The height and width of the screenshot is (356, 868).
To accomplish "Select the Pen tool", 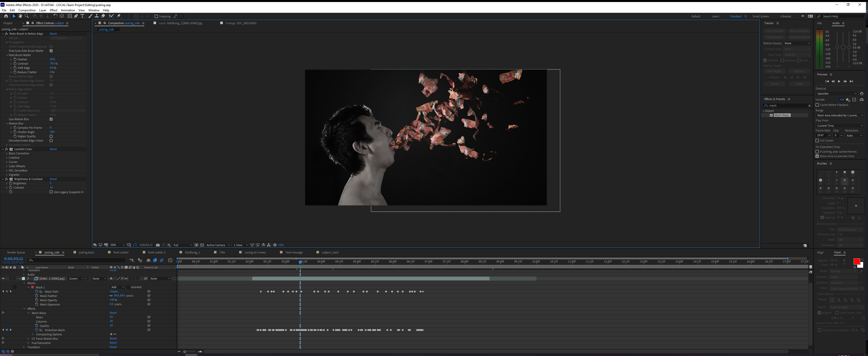I will point(76,16).
